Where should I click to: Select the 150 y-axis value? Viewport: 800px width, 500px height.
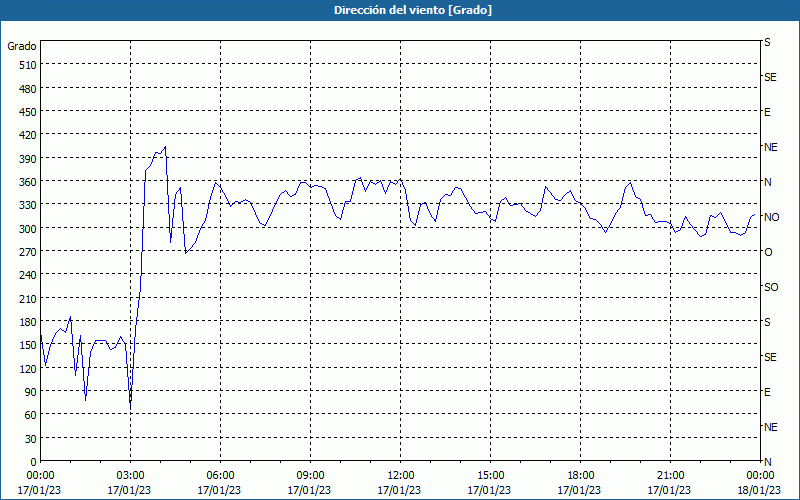(x=29, y=345)
